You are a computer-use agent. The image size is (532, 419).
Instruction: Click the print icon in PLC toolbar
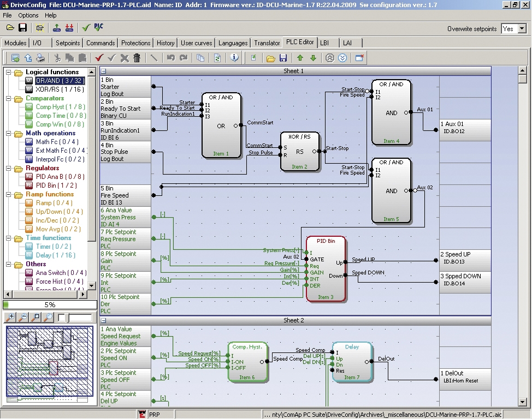(x=40, y=58)
